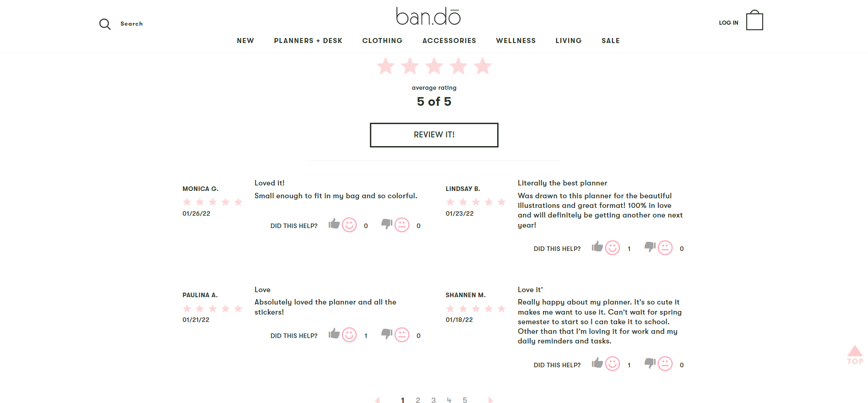Go to next reviews page arrow

[490, 400]
